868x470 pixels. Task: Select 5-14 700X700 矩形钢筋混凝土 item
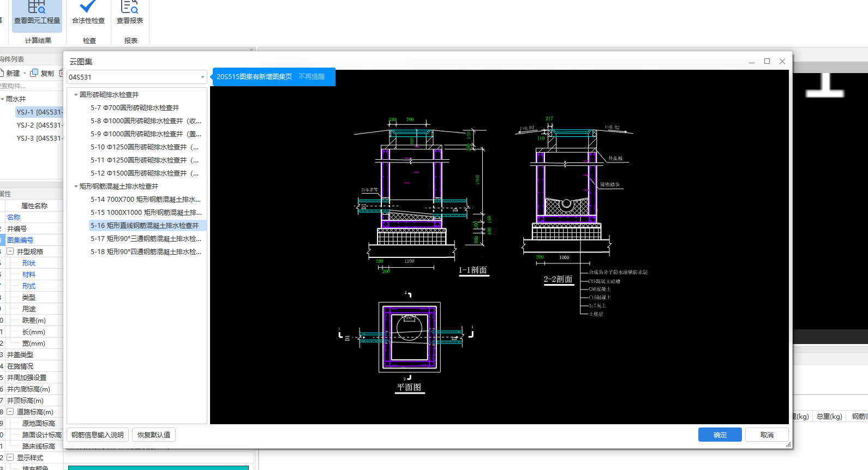pos(146,199)
